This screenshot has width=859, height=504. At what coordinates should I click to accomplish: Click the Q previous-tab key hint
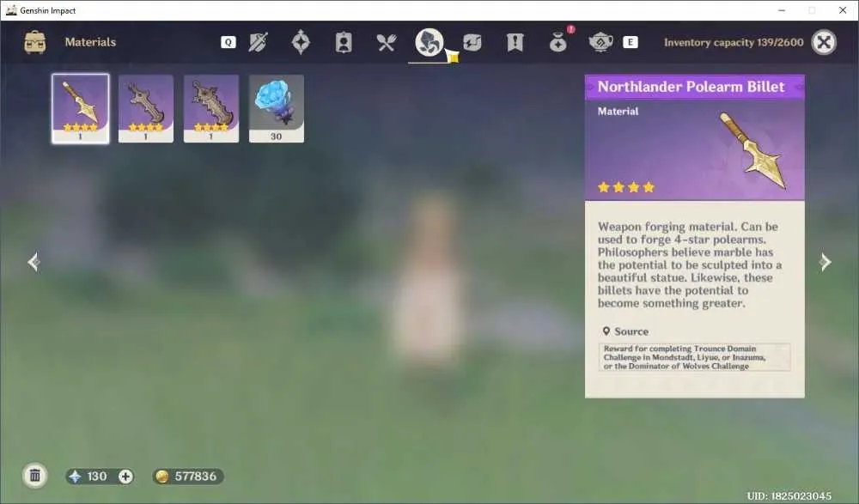[x=228, y=42]
